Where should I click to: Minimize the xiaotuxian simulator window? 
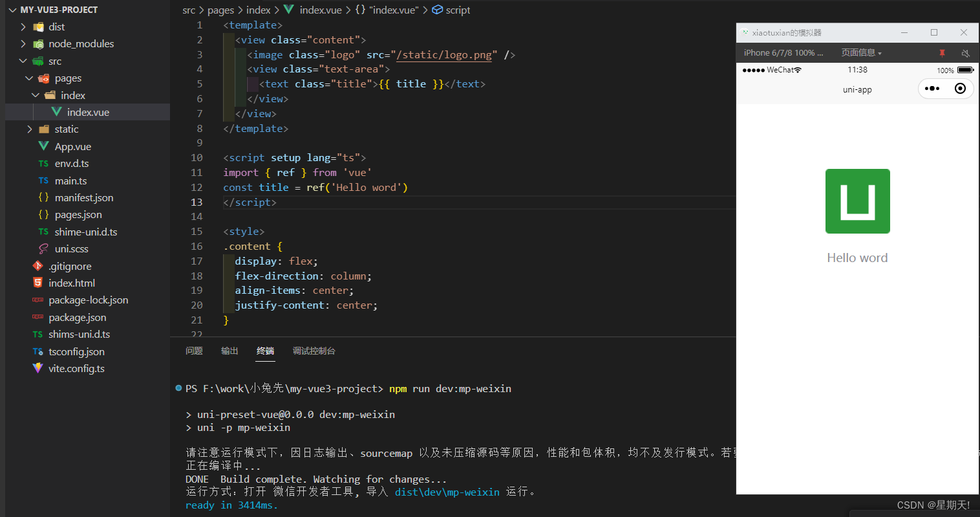pyautogui.click(x=904, y=32)
